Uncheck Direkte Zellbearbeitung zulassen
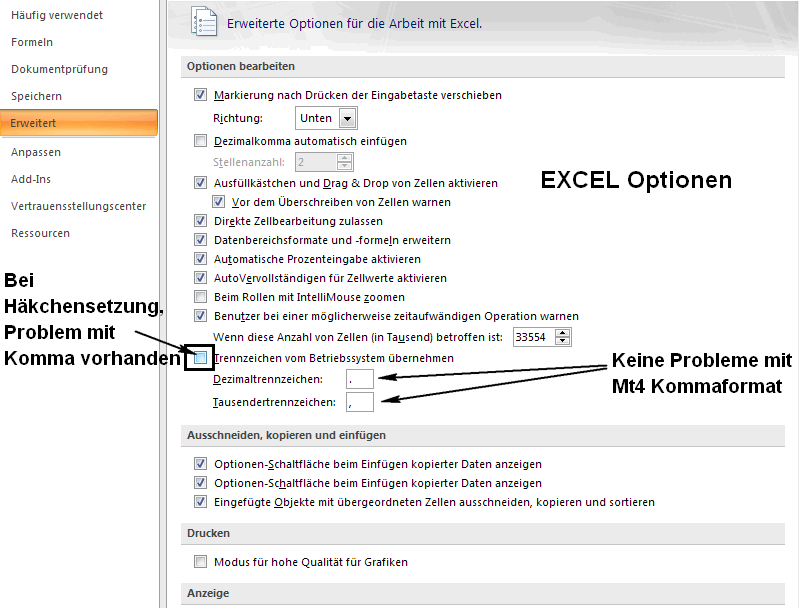Image resolution: width=799 pixels, height=608 pixels. point(200,221)
